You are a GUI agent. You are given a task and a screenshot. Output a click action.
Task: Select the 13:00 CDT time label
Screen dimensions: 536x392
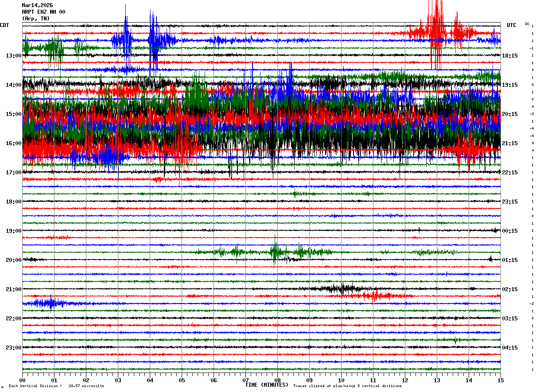pos(14,56)
